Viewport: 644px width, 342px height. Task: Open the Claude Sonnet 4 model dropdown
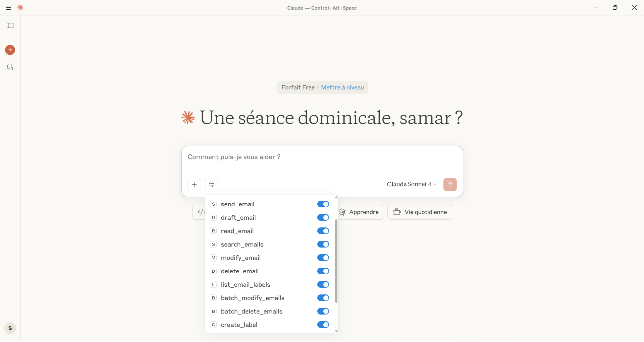[412, 185]
